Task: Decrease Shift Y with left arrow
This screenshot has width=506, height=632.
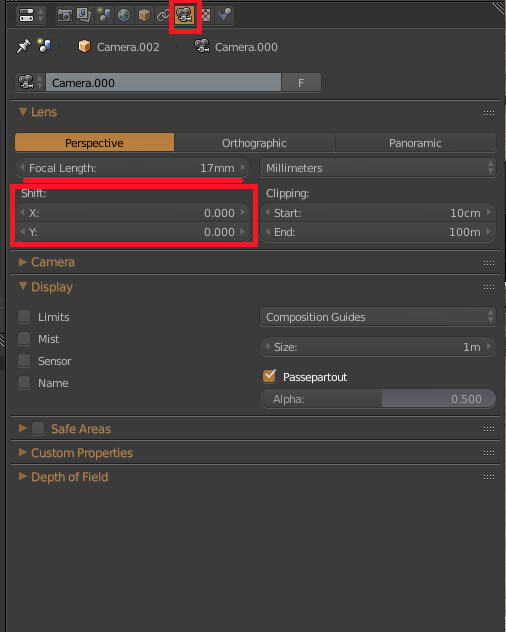Action: click(22, 232)
